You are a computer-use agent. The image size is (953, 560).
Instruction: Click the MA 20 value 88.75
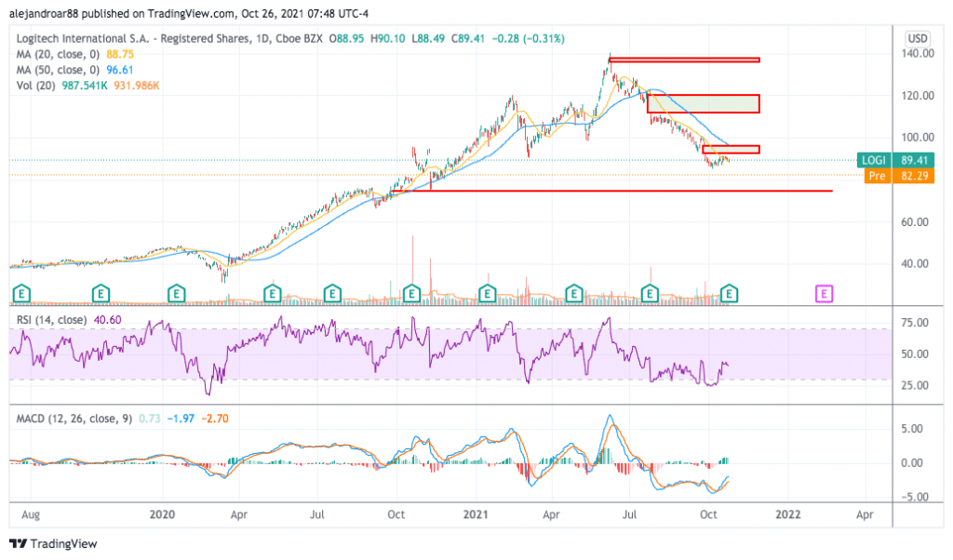[120, 55]
